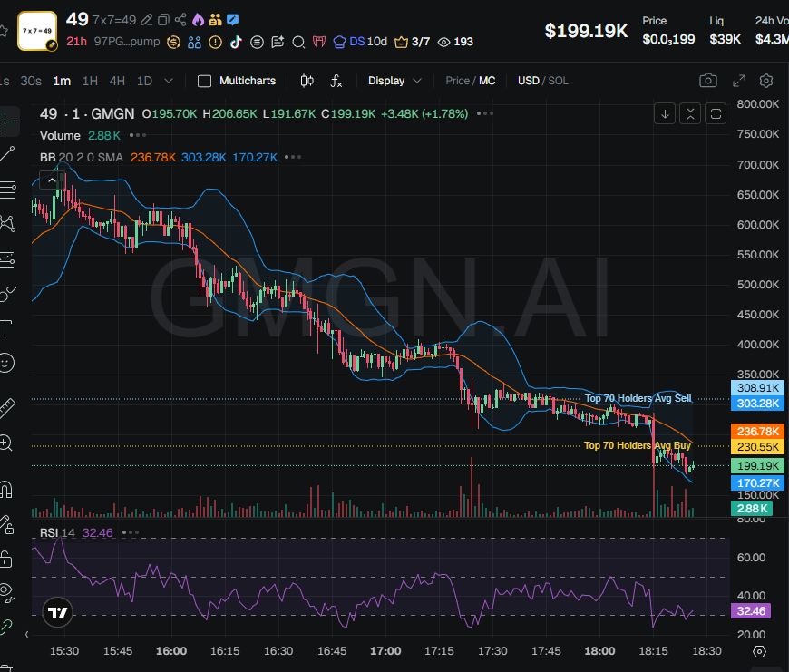
Task: Open the fx indicators menu
Action: tap(336, 81)
